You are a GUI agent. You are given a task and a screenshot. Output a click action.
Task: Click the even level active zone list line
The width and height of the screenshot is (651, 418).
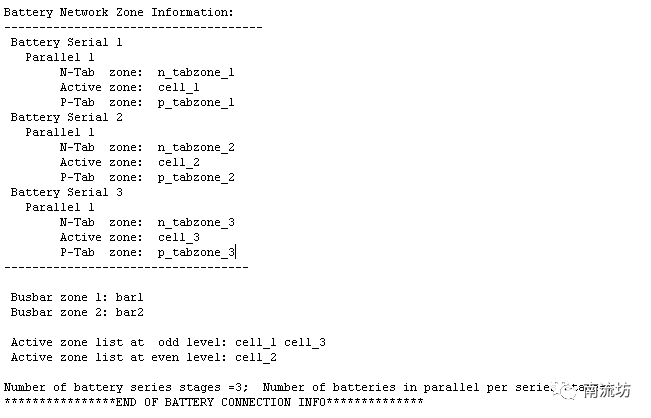point(144,357)
